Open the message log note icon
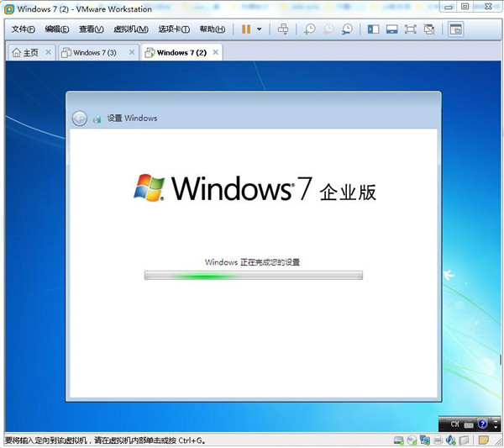The height and width of the screenshot is (448, 504). click(x=484, y=440)
